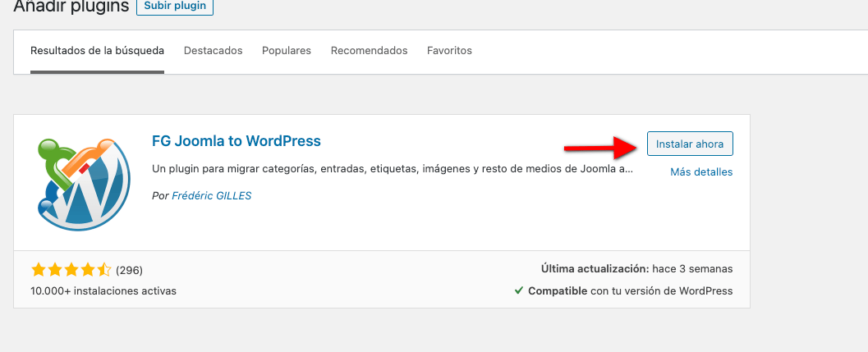Switch to the Populares tab

287,51
